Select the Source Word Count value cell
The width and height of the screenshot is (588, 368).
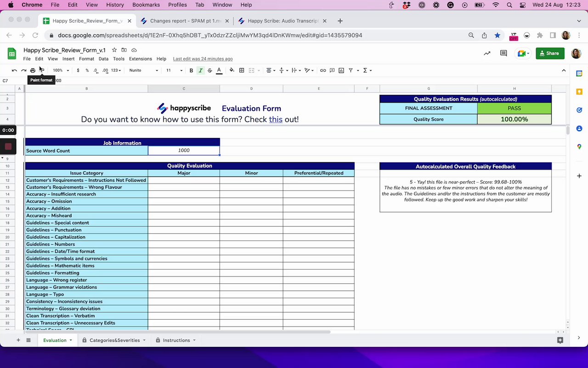point(184,150)
